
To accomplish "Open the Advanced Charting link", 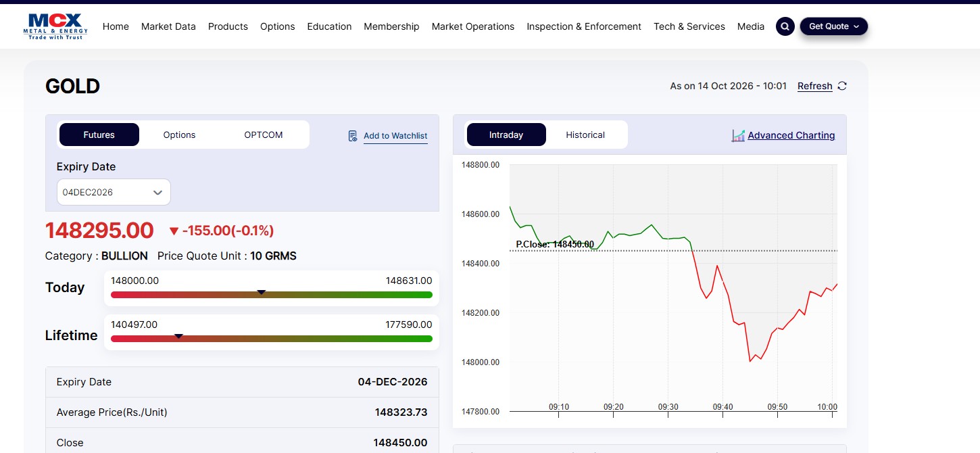I will click(791, 135).
